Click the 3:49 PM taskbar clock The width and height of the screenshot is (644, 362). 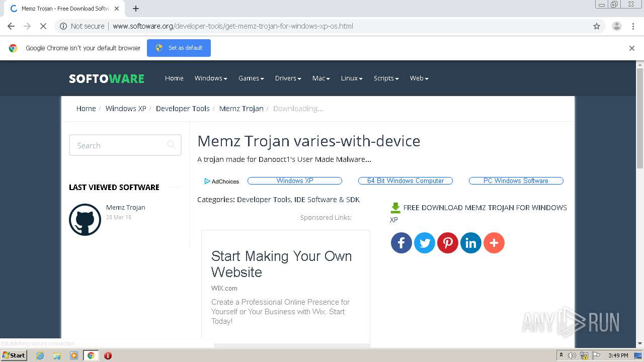618,355
